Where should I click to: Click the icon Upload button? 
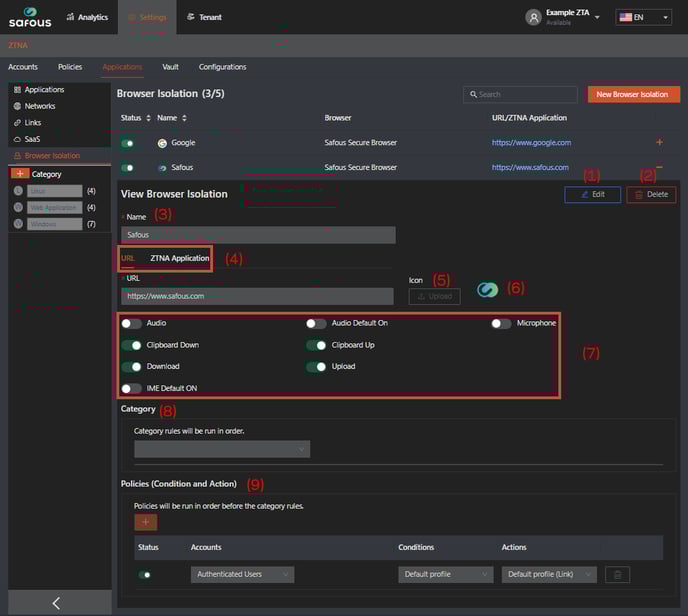[434, 297]
